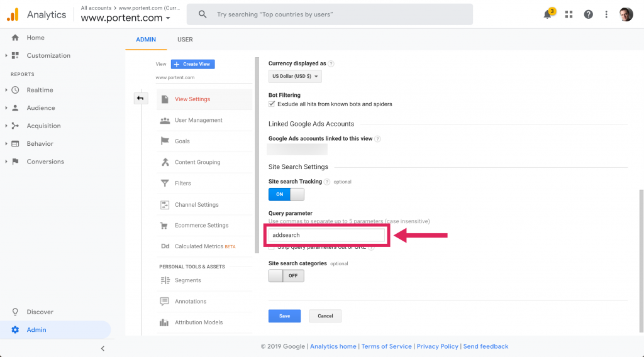Open the notifications bell
Screen dimensions: 644x357
(x=548, y=14)
